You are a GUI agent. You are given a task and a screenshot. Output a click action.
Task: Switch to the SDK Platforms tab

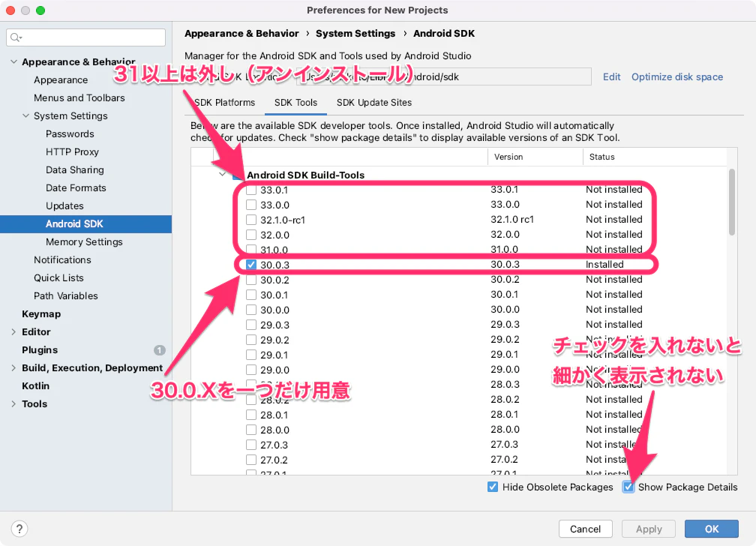pyautogui.click(x=224, y=102)
